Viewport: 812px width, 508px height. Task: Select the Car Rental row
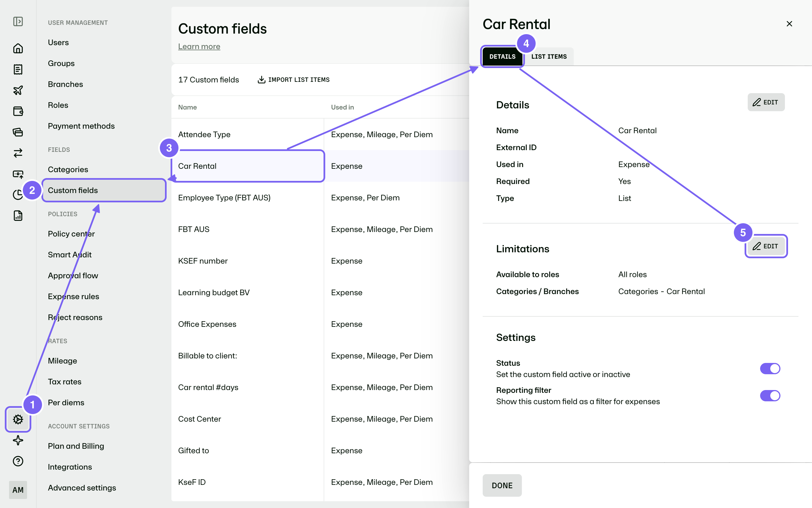(320, 166)
